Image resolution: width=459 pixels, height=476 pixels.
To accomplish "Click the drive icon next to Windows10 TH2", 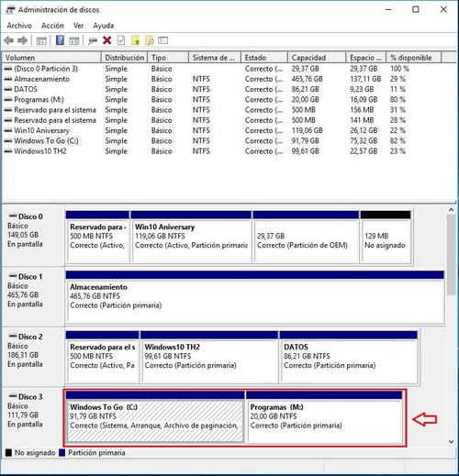I will tap(8, 151).
